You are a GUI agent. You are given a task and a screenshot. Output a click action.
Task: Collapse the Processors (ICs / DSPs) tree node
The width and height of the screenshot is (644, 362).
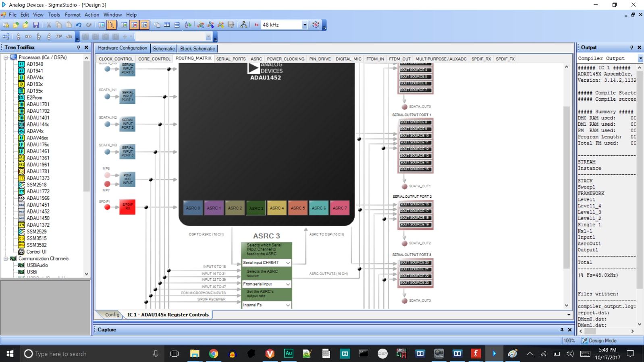coord(6,58)
